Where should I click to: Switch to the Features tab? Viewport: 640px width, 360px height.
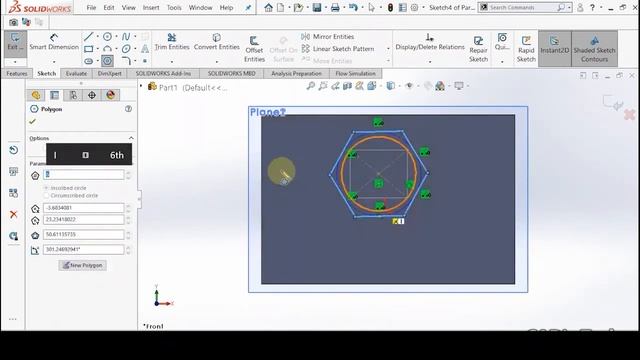tap(17, 73)
